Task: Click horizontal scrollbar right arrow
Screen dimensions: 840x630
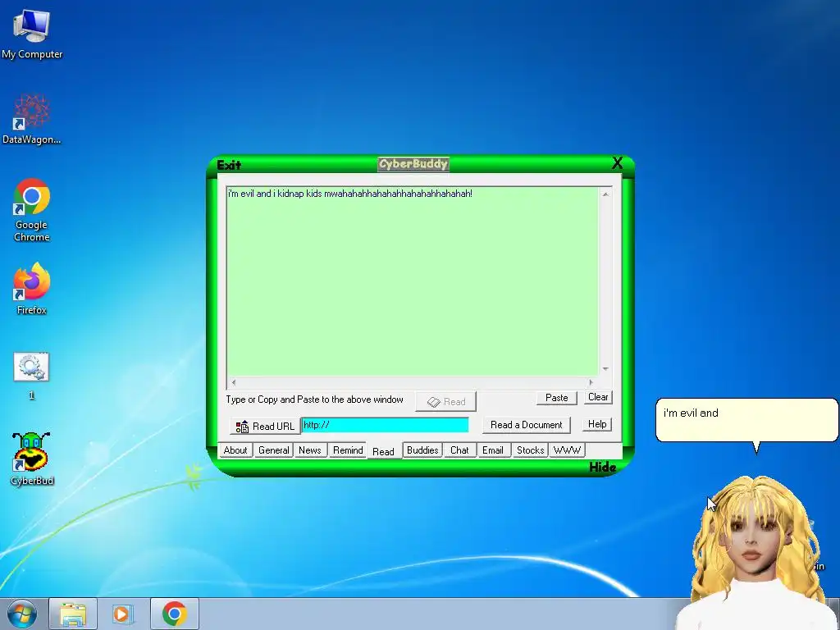Action: coord(591,382)
